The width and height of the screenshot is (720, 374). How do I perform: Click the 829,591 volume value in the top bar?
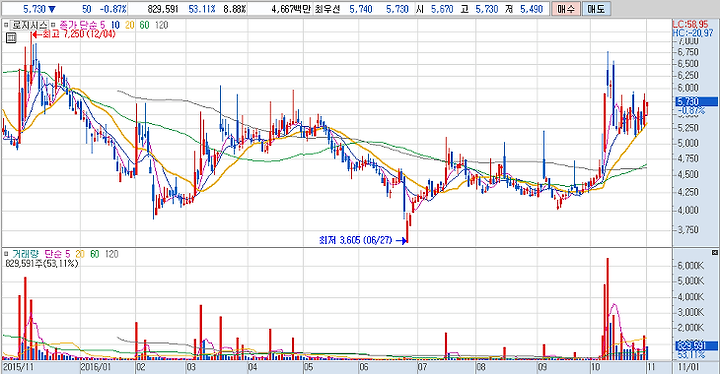click(163, 9)
